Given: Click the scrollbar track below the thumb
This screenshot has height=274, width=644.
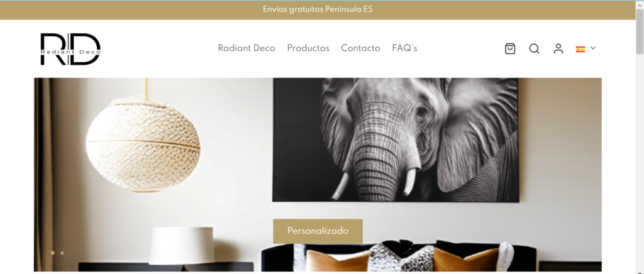Looking at the screenshot, I should click(x=640, y=164).
